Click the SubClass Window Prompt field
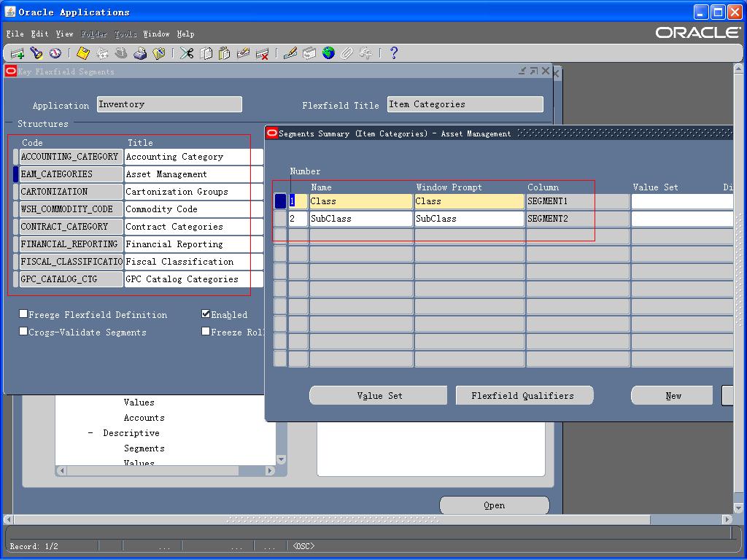This screenshot has width=747, height=560. click(470, 219)
